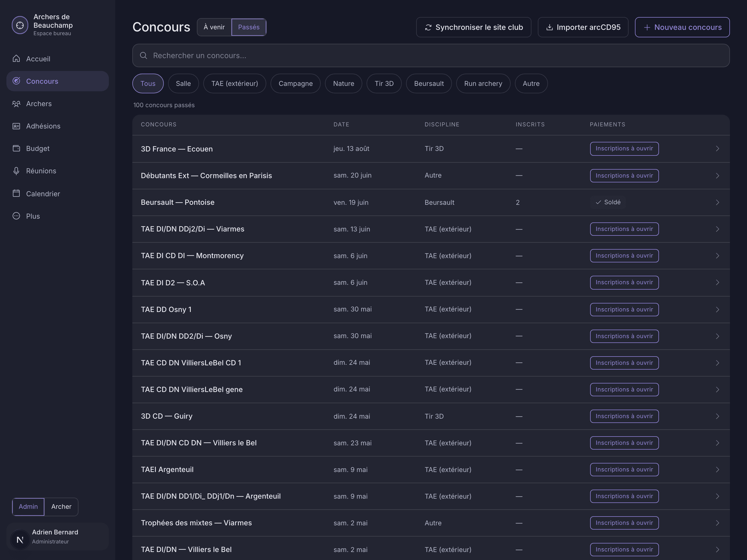Click the Accueil home icon

[16, 59]
